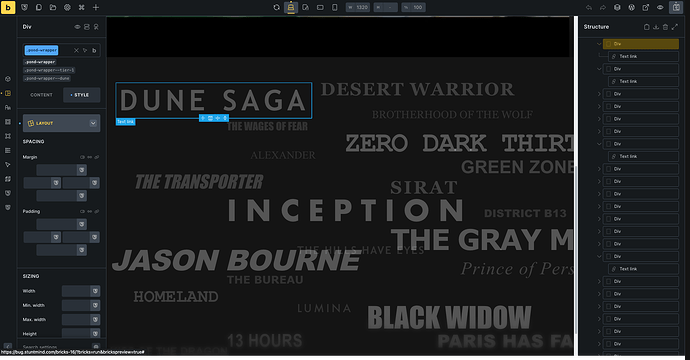Select the desktop base breakpoint icon

291,7
